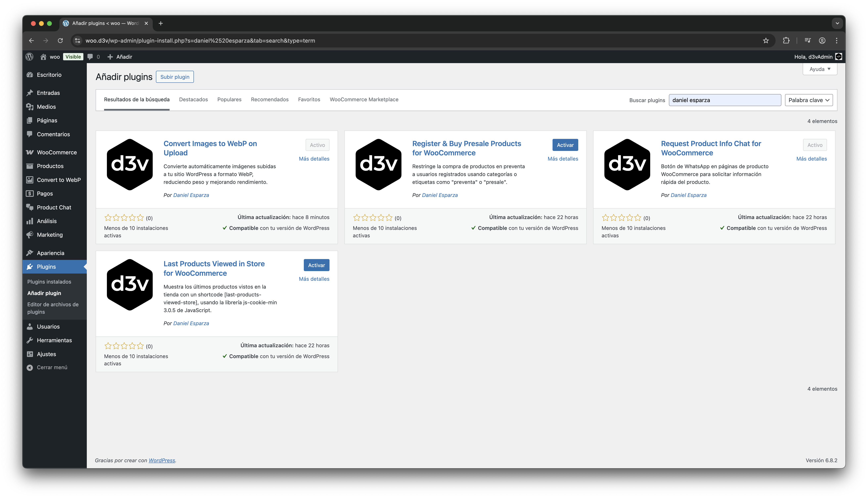Open Usuarios in the sidebar

coord(55,326)
